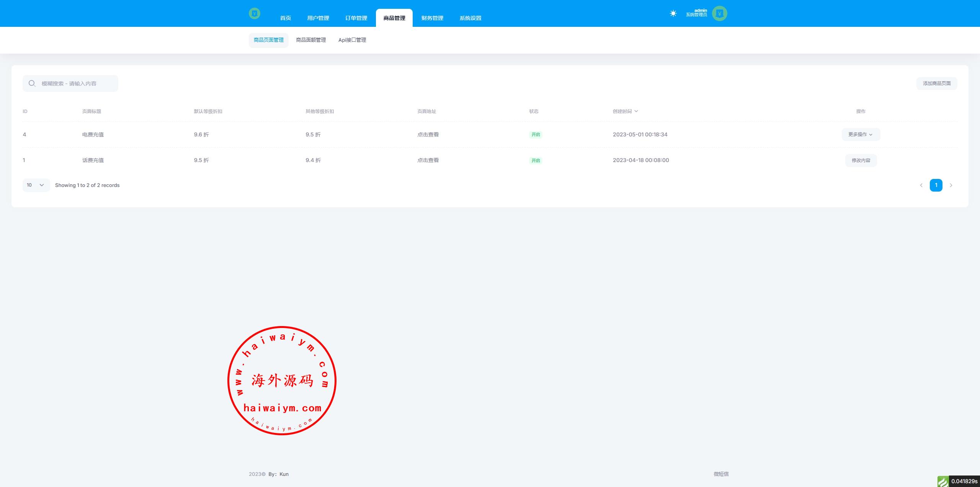Viewport: 980px width, 487px height.
Task: Select page 1 in pagination
Action: 936,185
